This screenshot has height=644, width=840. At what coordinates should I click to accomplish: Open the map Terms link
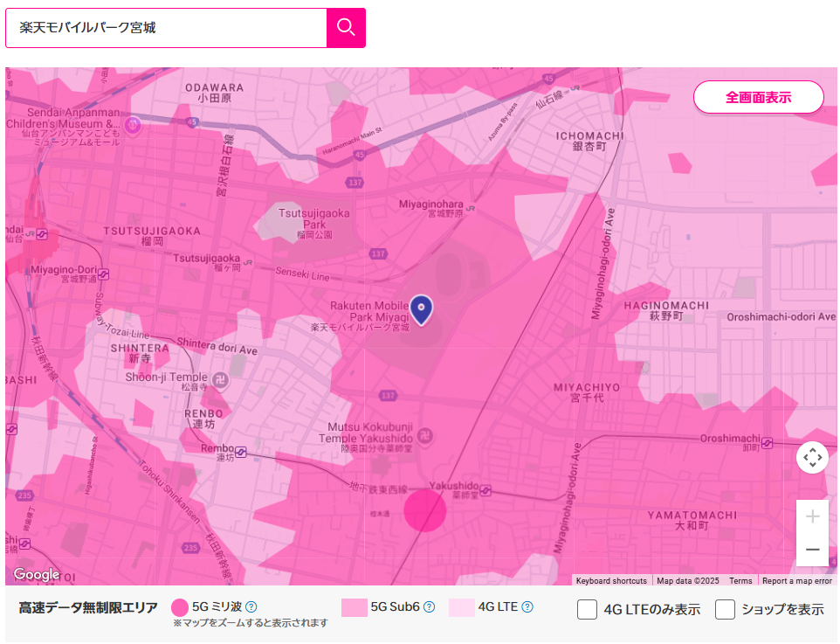tap(740, 581)
